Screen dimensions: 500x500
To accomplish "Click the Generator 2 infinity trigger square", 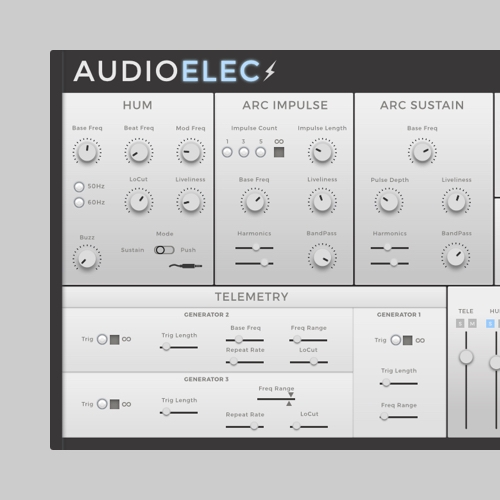I will pyautogui.click(x=115, y=340).
